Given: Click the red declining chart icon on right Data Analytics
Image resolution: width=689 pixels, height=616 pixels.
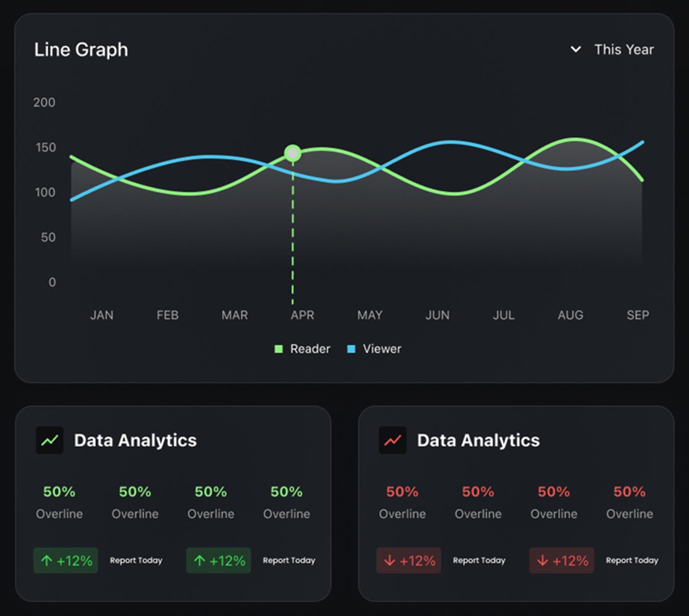Looking at the screenshot, I should pyautogui.click(x=392, y=440).
